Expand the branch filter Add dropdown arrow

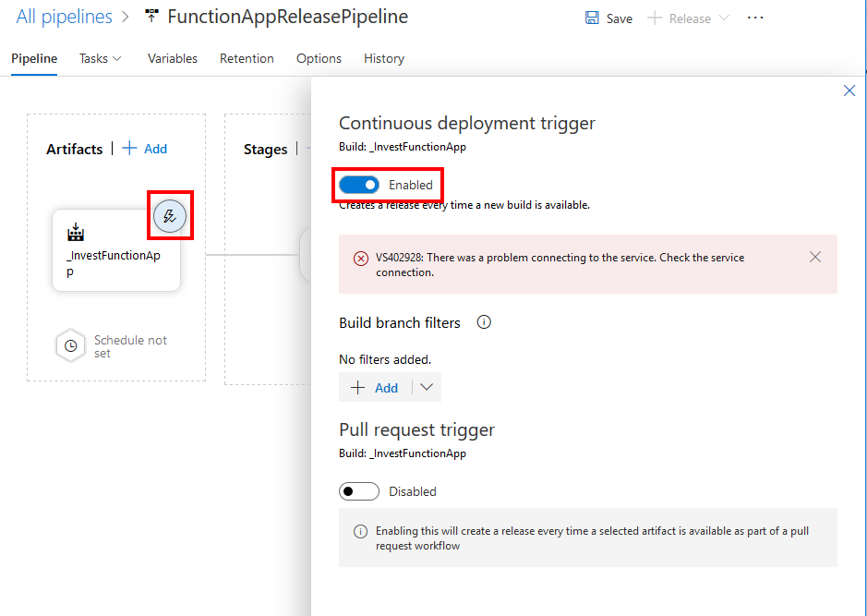tap(427, 387)
